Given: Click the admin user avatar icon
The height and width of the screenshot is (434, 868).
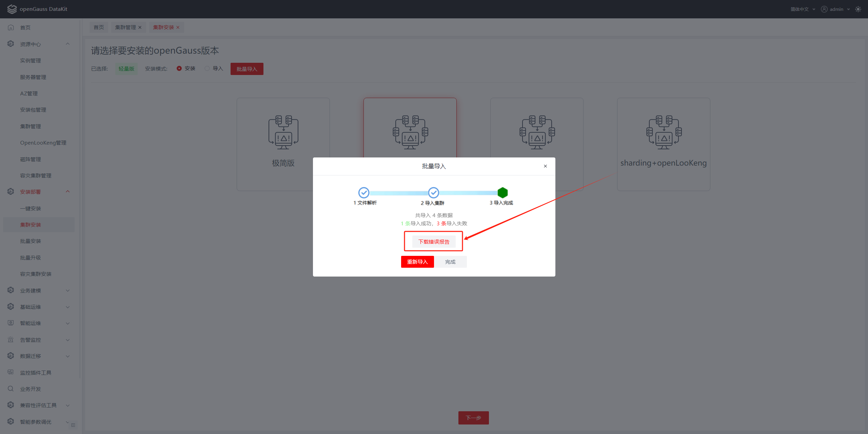Looking at the screenshot, I should pos(824,9).
